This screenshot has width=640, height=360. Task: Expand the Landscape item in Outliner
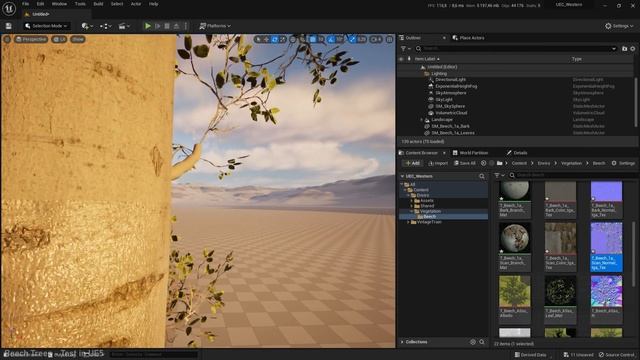422,120
